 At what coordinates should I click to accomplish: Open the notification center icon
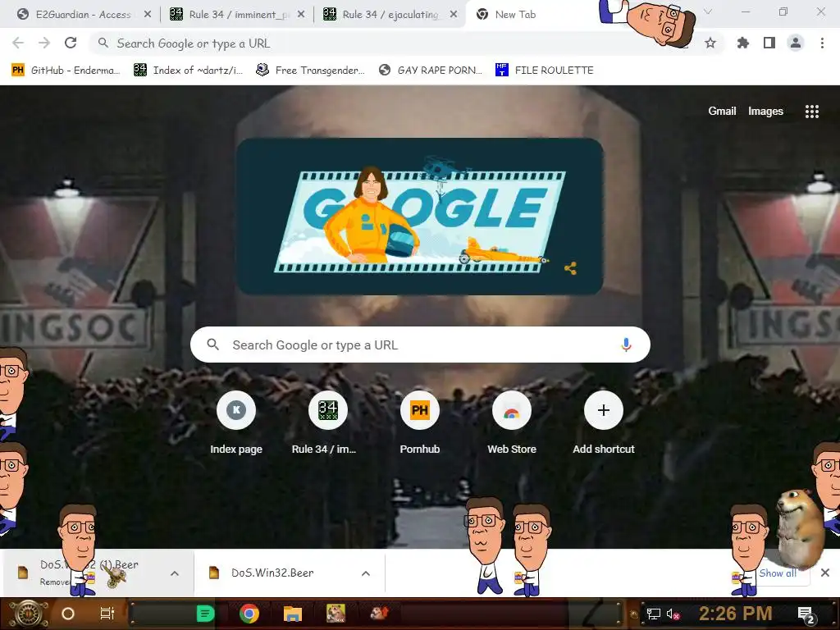point(806,614)
